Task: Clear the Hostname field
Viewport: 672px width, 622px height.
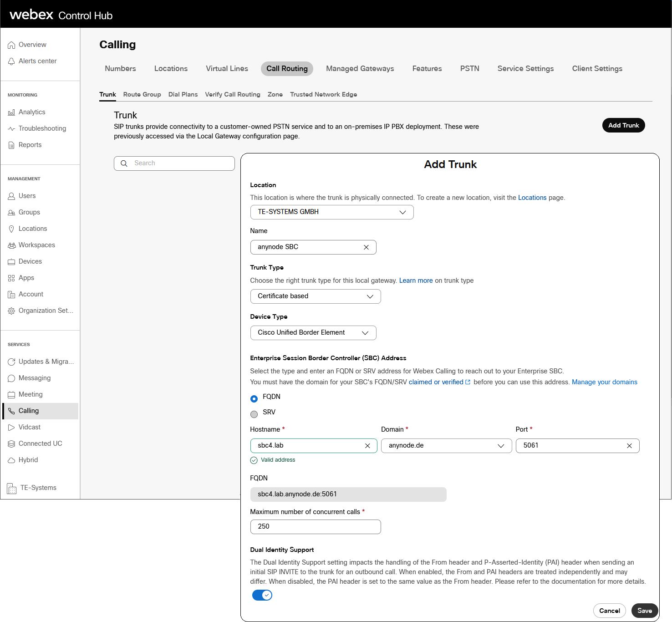Action: 367,446
